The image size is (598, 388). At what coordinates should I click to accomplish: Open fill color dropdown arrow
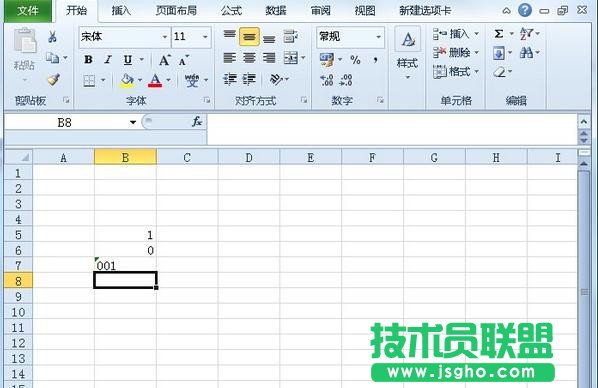point(140,80)
